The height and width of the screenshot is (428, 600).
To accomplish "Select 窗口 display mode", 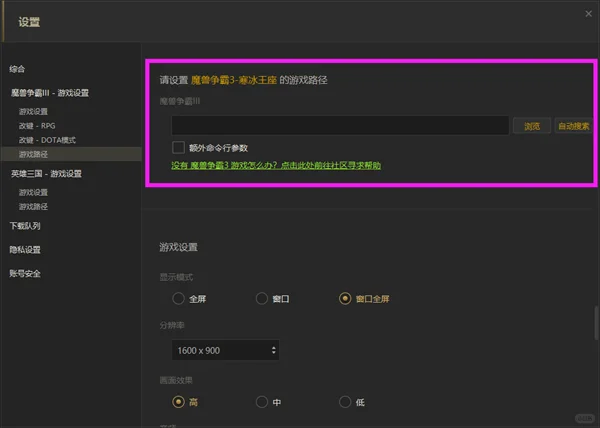I will (262, 298).
